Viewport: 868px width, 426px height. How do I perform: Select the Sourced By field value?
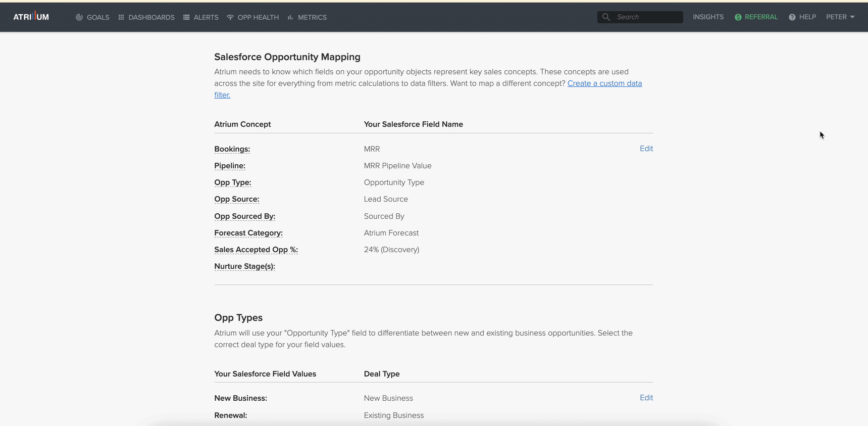coord(384,216)
